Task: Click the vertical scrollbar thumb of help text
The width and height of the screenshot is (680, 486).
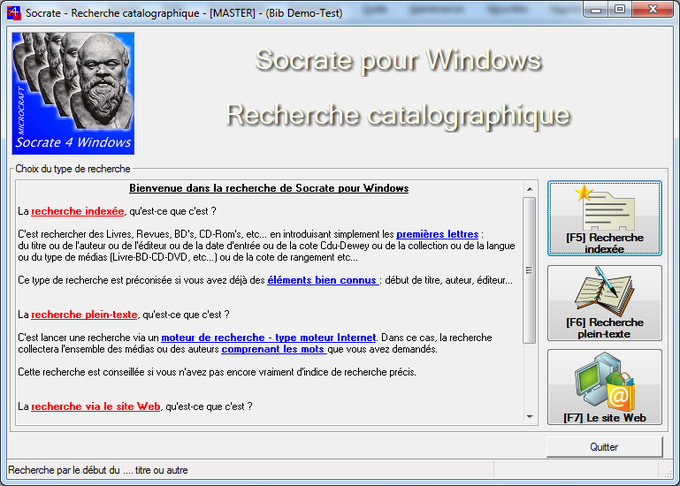Action: tap(529, 270)
